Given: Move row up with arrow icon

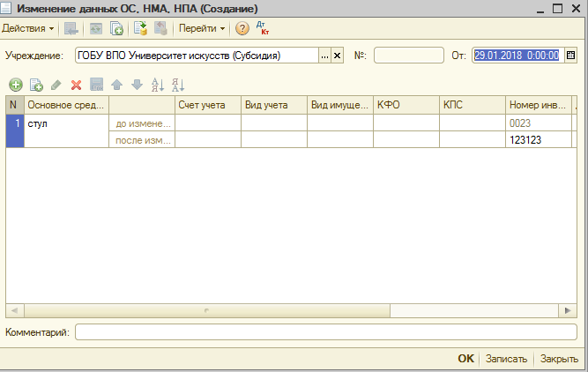Looking at the screenshot, I should click(x=117, y=85).
